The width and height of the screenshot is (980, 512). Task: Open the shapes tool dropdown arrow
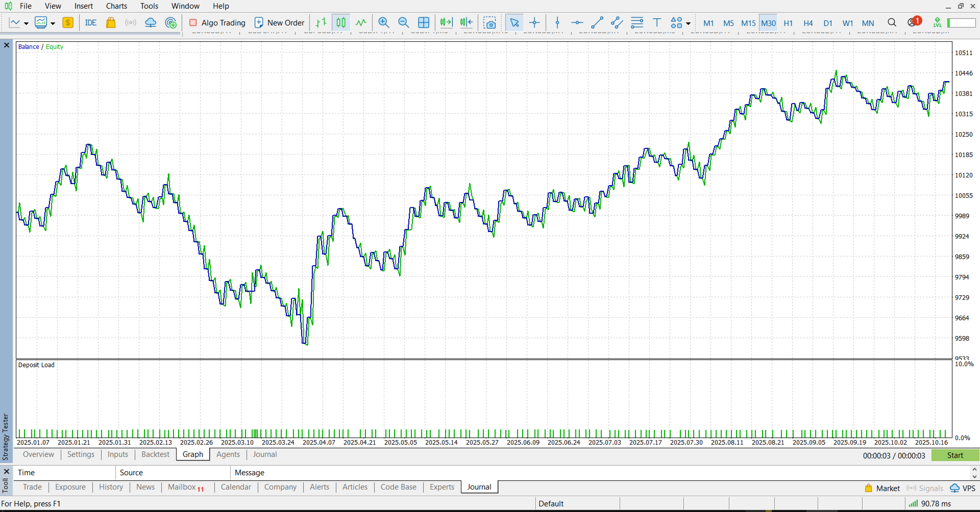click(689, 22)
